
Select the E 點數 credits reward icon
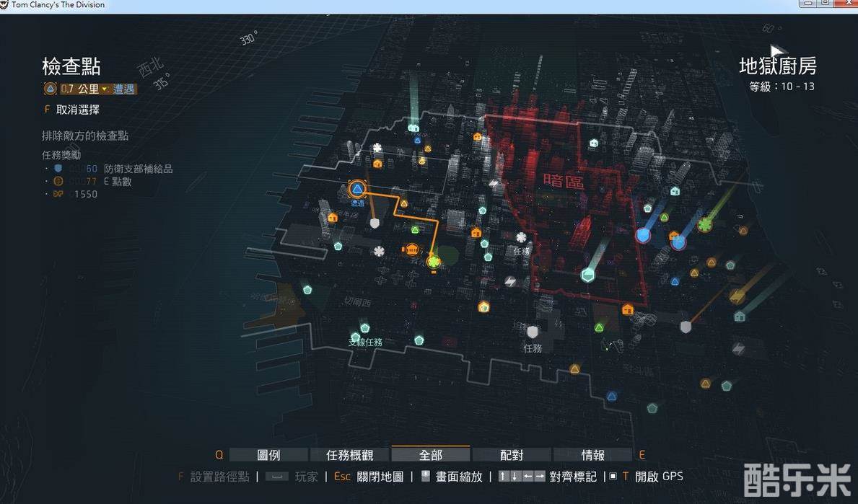pyautogui.click(x=58, y=181)
